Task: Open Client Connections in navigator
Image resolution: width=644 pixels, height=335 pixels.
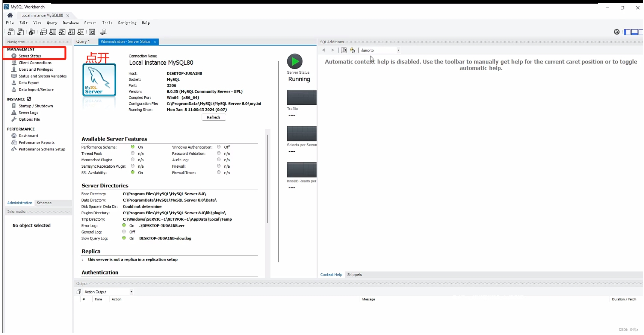Action: coord(35,63)
